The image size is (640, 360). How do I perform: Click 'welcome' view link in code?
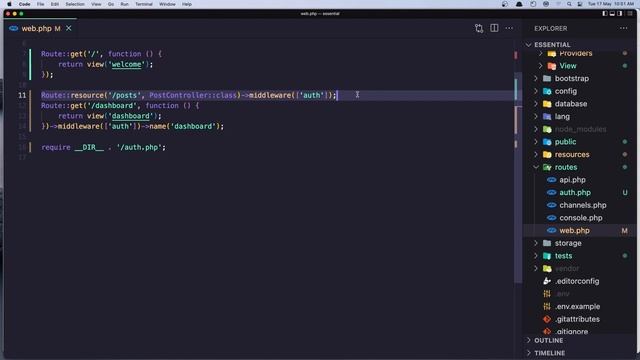[x=127, y=64]
